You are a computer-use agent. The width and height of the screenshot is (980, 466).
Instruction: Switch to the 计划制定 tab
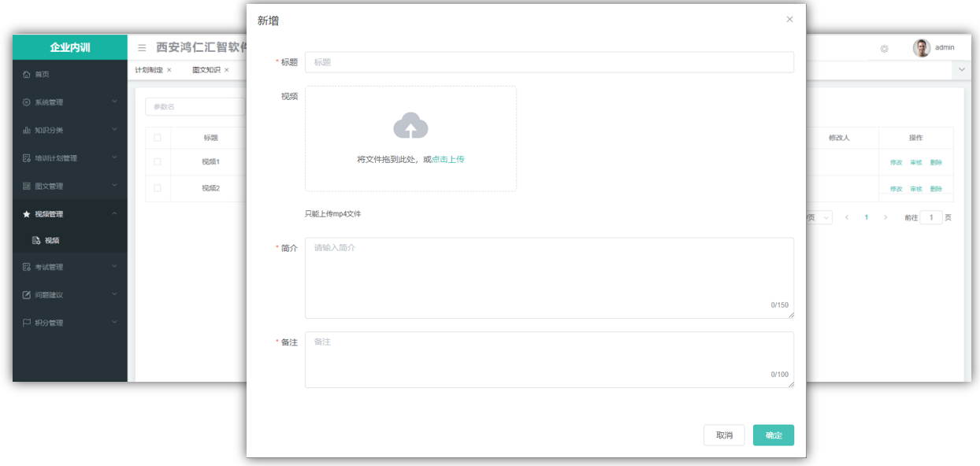point(149,70)
